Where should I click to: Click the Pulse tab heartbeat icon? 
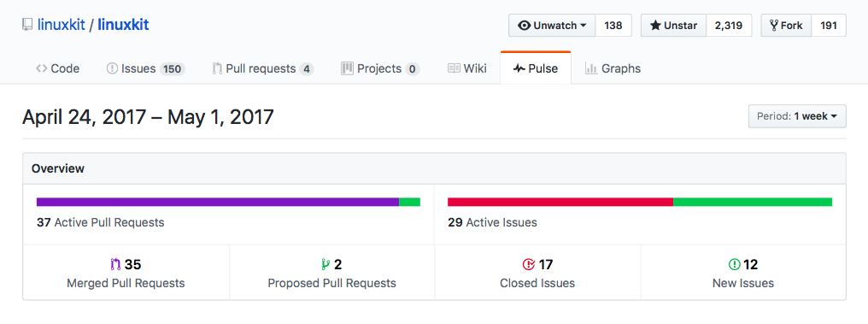click(x=519, y=69)
